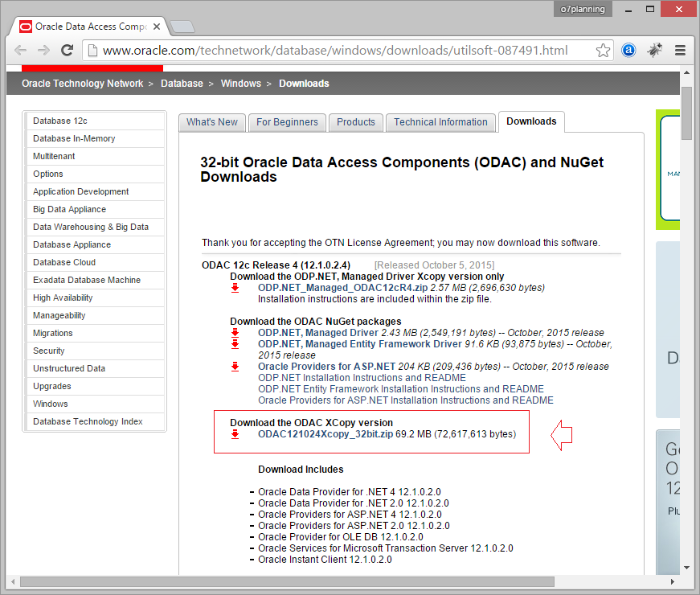Open ODP.NET Entity Framework Installation Instructions link
The image size is (700, 595).
[x=401, y=389]
